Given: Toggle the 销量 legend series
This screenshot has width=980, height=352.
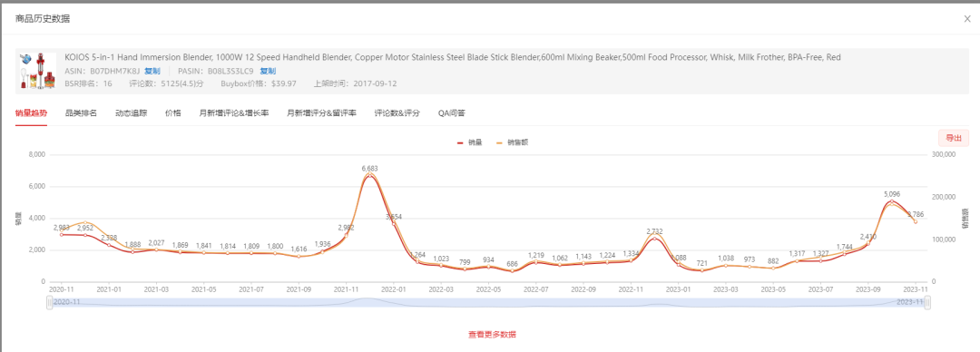Looking at the screenshot, I should pos(469,142).
